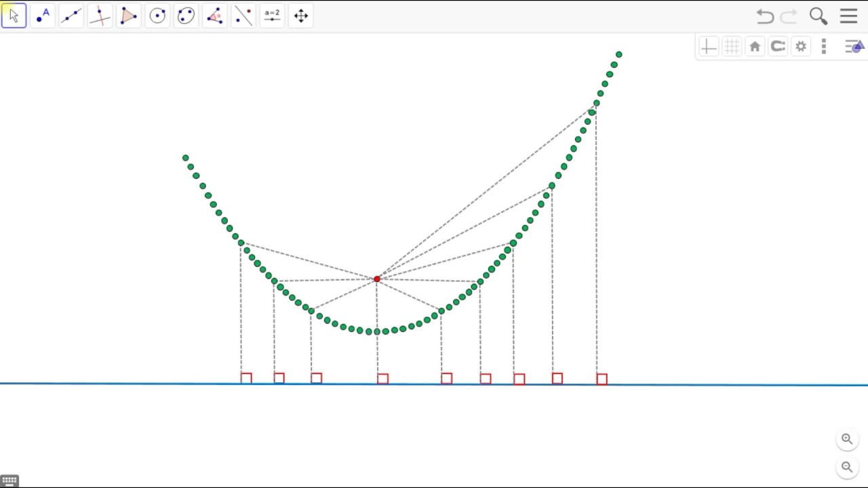Click the blue directrix line

434,384
